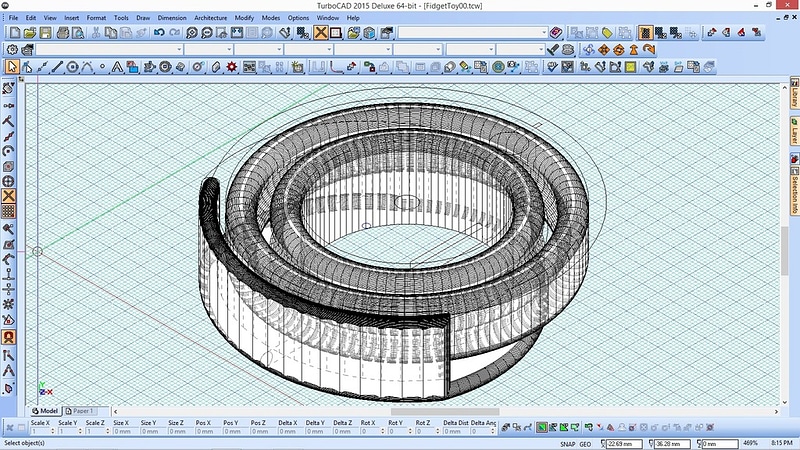Toggle the orange X snap in left toolbar

(x=8, y=196)
